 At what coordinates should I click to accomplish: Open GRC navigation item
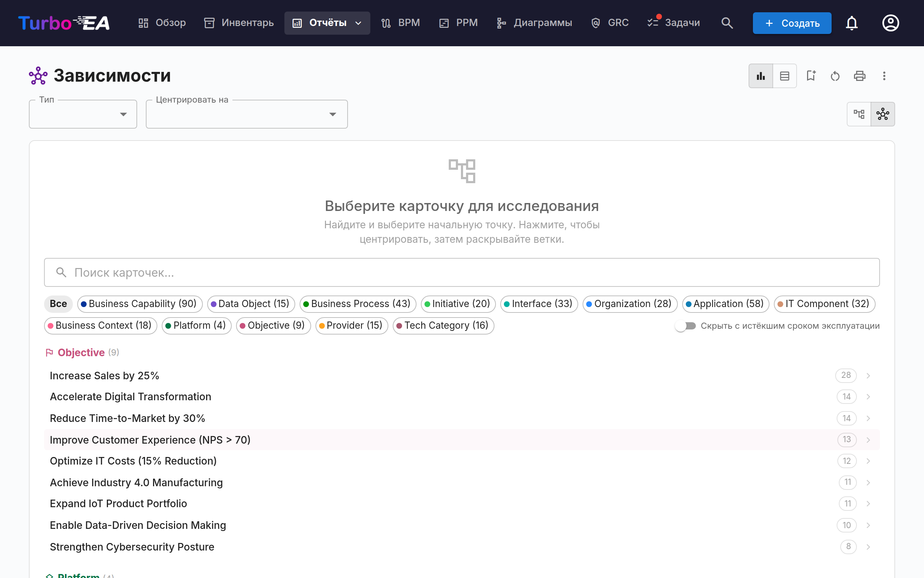[610, 23]
